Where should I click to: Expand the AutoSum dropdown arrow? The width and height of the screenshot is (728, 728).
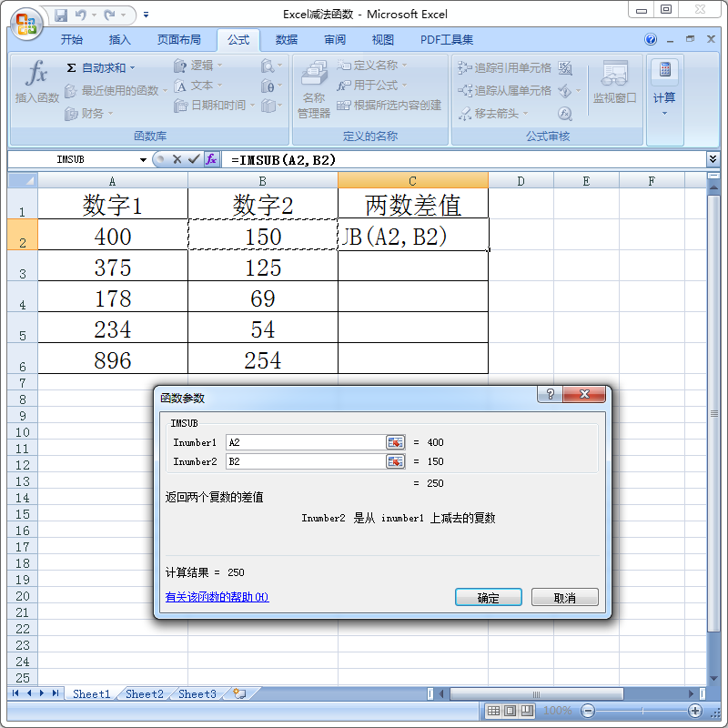tap(133, 68)
